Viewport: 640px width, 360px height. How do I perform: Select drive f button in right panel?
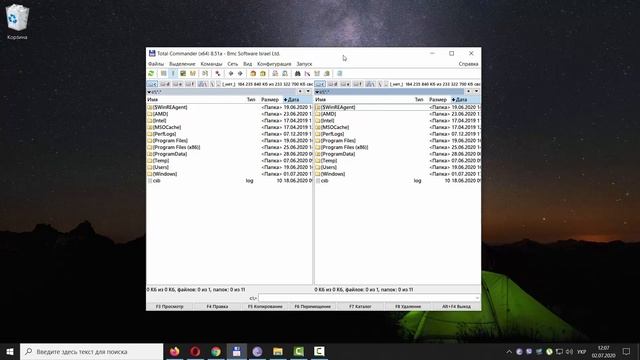(x=358, y=84)
